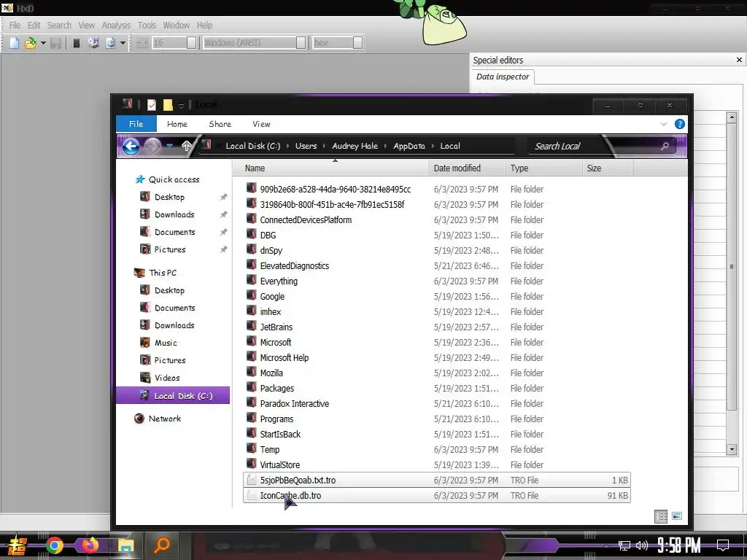Screen dimensions: 747x560
Task: Select the ConnectedDevicesPlatform folder
Action: (306, 220)
